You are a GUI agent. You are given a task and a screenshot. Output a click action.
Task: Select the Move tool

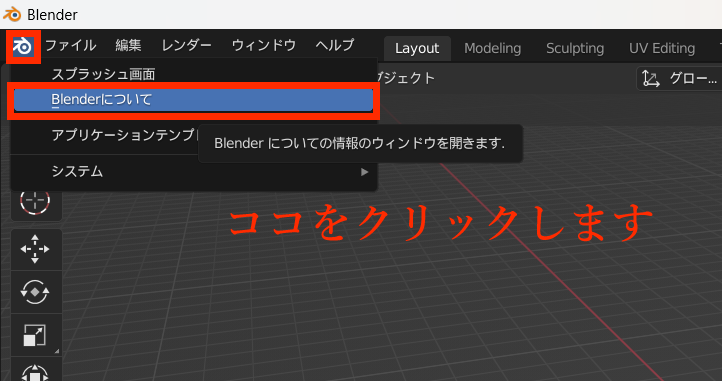point(35,249)
